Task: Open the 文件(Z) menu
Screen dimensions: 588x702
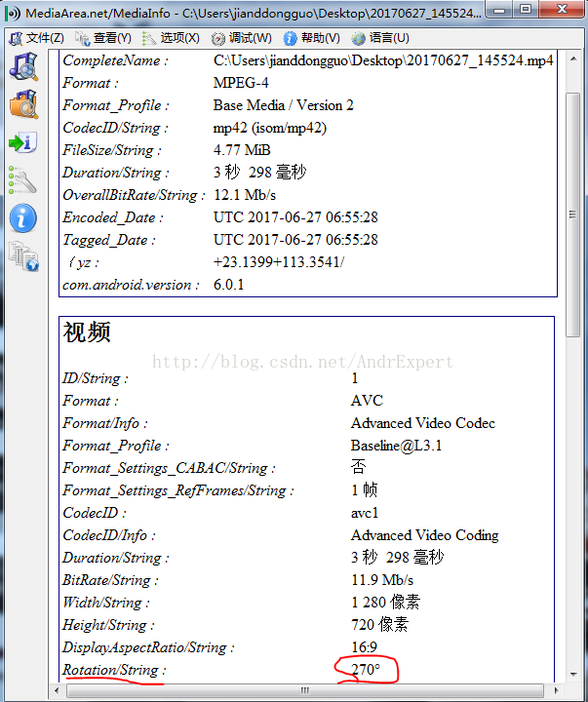Action: click(37, 38)
